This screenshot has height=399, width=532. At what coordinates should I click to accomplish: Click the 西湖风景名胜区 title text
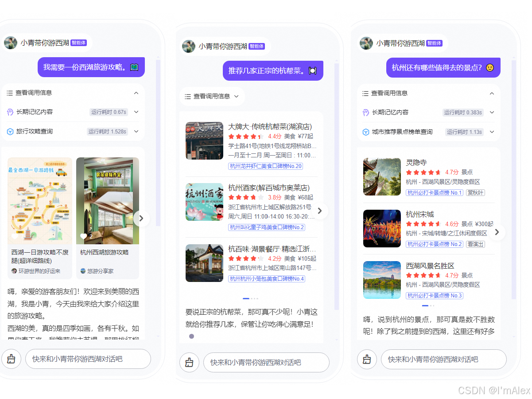click(430, 266)
